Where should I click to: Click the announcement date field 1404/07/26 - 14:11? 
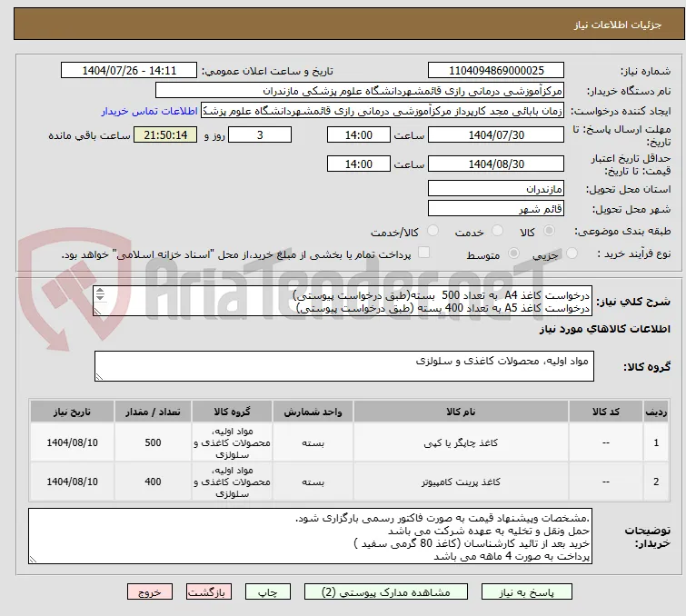click(129, 71)
